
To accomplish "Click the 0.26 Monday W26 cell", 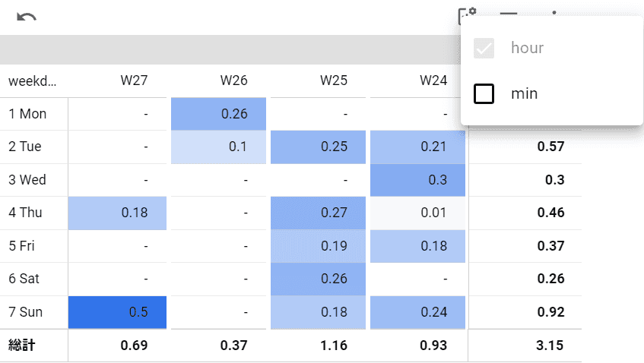I will click(x=219, y=114).
